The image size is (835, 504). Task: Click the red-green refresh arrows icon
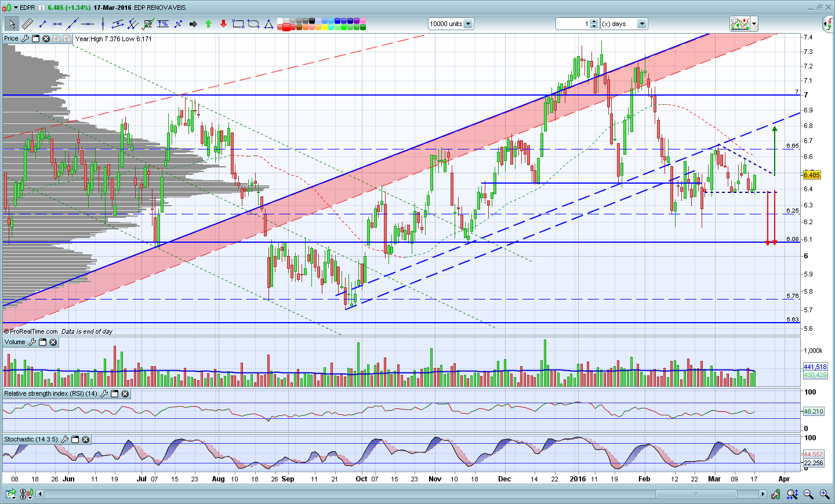coord(828,24)
